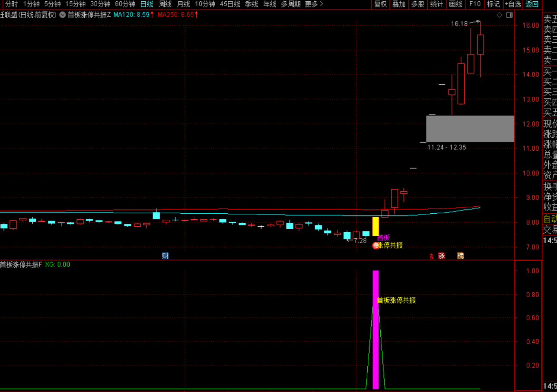Switch to 45日线 chart period
Image resolution: width=557 pixels, height=392 pixels.
pos(230,4)
